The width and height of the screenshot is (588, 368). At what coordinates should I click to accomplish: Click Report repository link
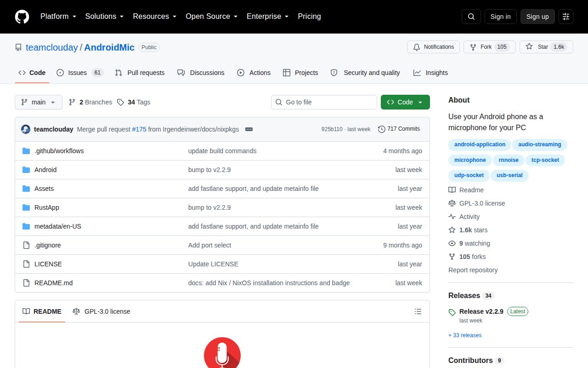click(473, 270)
